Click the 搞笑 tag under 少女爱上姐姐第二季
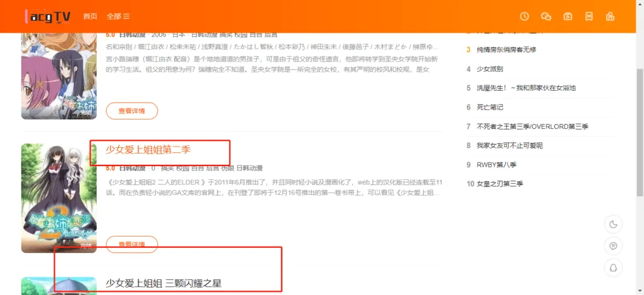The width and height of the screenshot is (644, 295). click(167, 168)
